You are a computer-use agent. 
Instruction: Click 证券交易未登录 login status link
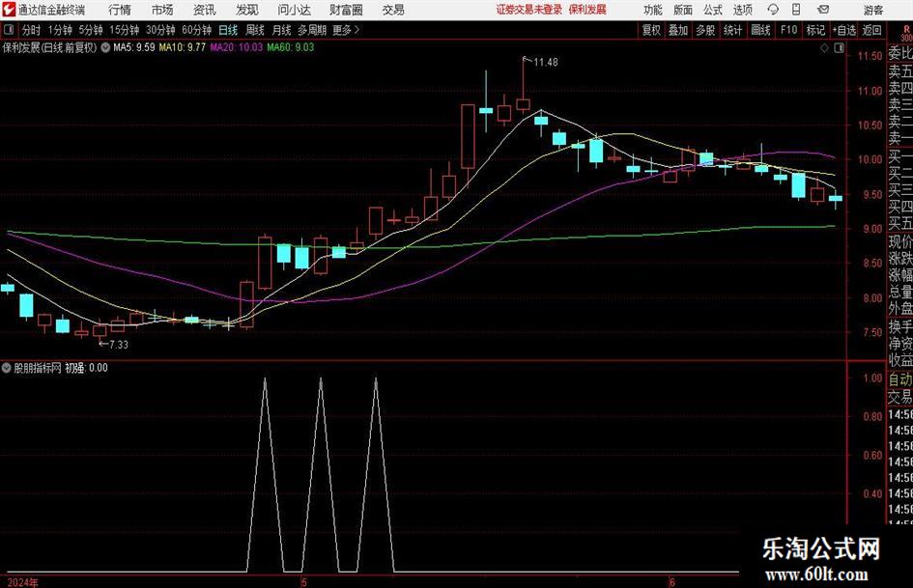click(529, 10)
